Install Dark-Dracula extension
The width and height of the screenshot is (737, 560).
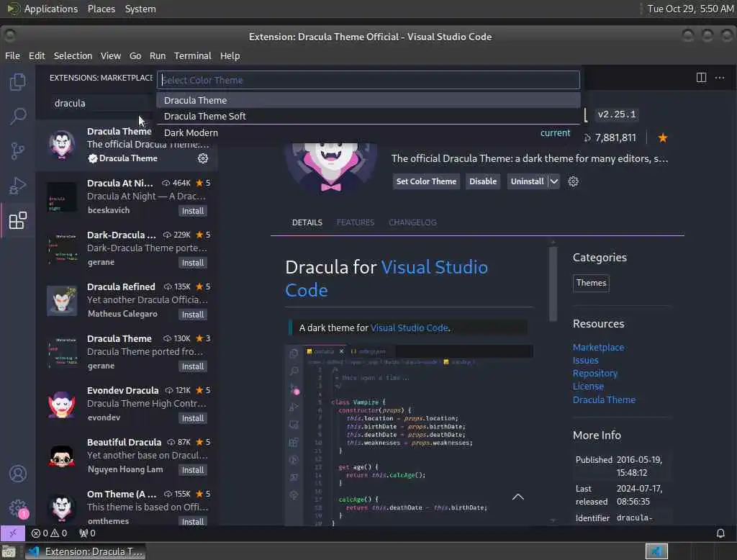(x=193, y=263)
